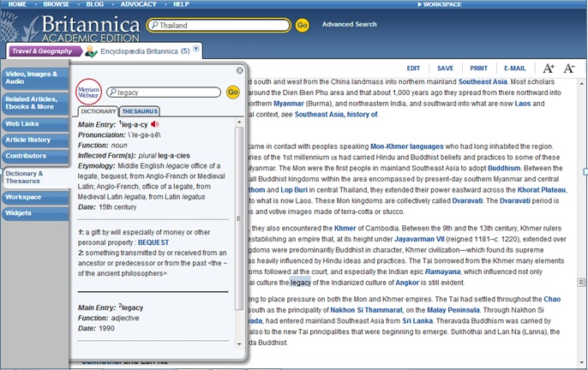Open the Khorat Plateau link
The height and width of the screenshot is (370, 588).
point(542,190)
